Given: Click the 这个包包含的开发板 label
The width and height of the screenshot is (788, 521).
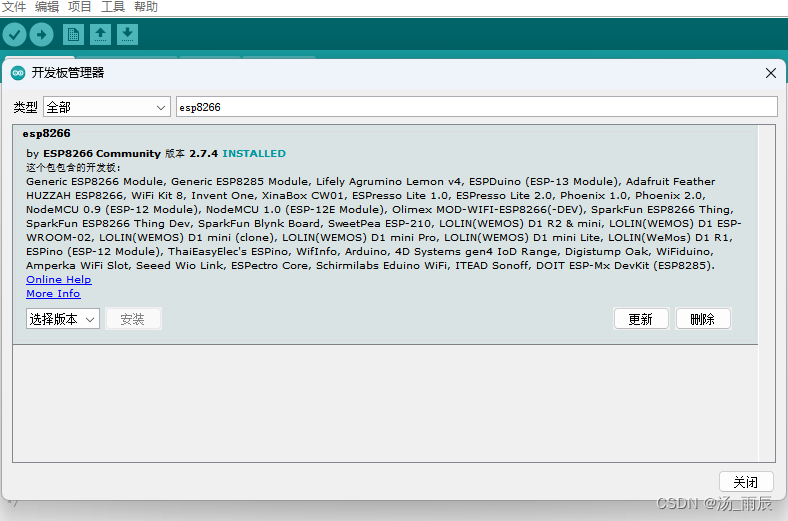Looking at the screenshot, I should 73,167.
